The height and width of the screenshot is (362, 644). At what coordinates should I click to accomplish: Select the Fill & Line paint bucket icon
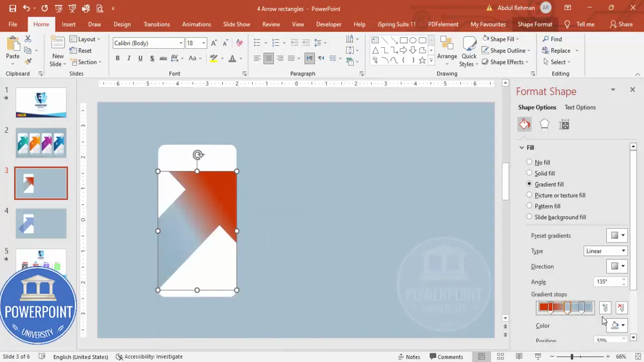pyautogui.click(x=525, y=124)
